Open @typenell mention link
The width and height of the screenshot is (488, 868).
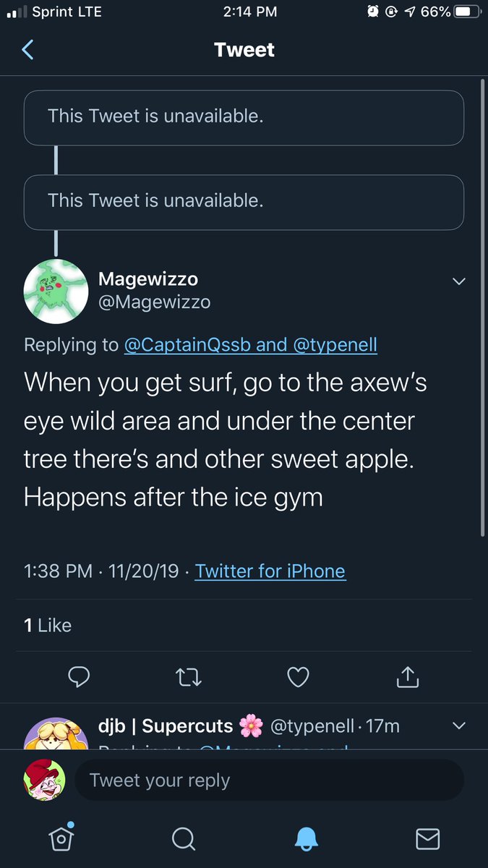coord(335,345)
